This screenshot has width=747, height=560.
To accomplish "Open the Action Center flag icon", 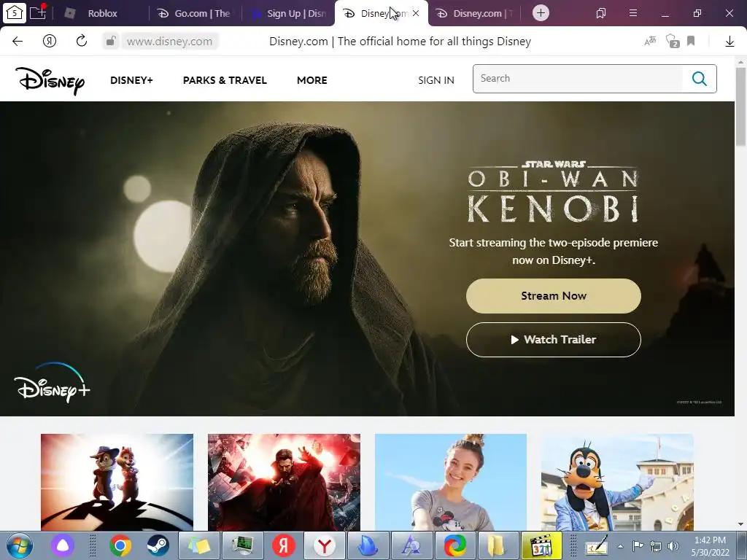I will click(x=638, y=546).
